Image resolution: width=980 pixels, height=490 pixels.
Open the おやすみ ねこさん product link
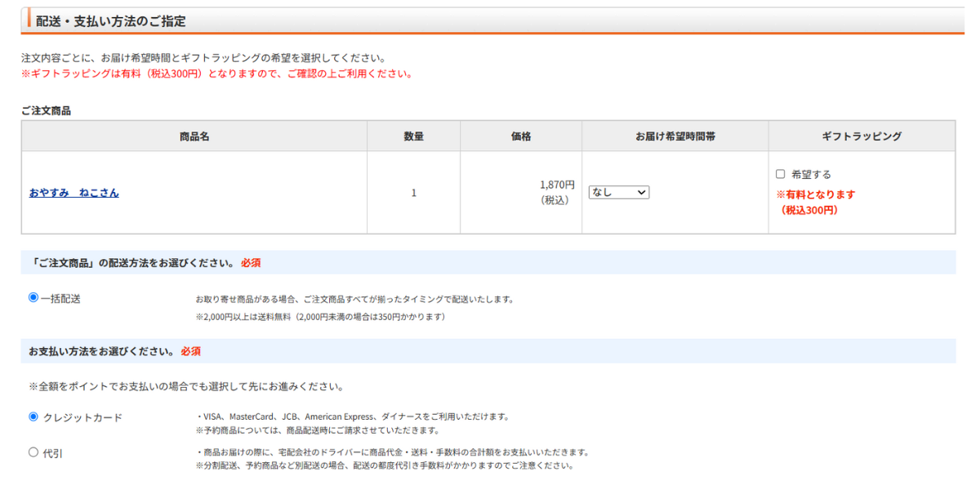click(73, 194)
